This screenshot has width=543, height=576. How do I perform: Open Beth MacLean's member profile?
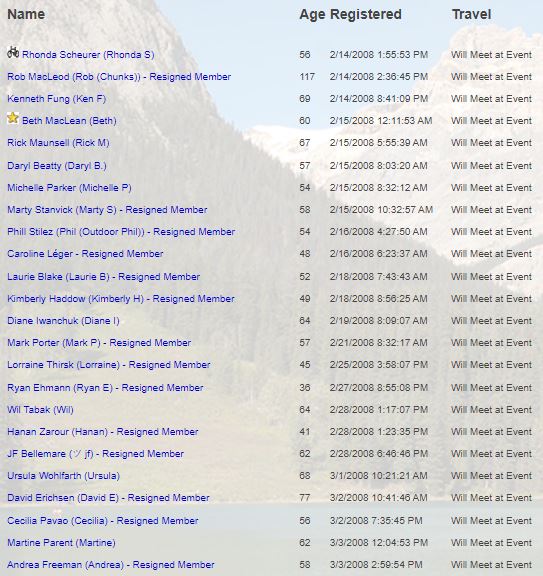pyautogui.click(x=69, y=121)
